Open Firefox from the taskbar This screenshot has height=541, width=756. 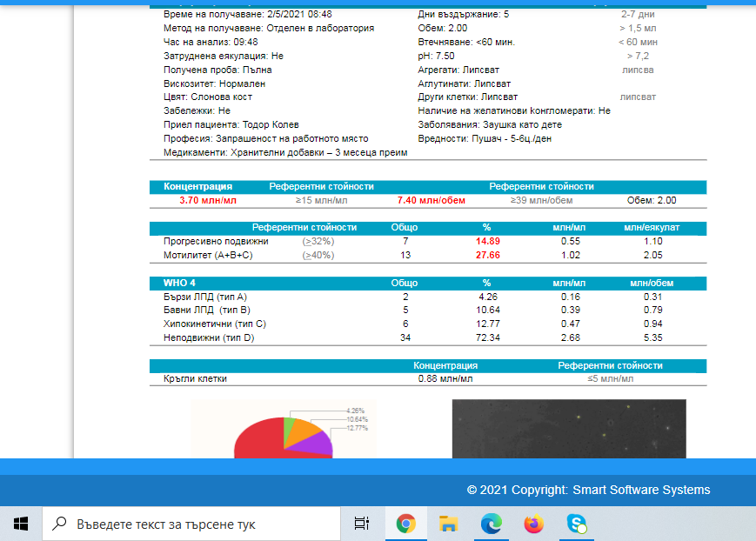tap(533, 524)
